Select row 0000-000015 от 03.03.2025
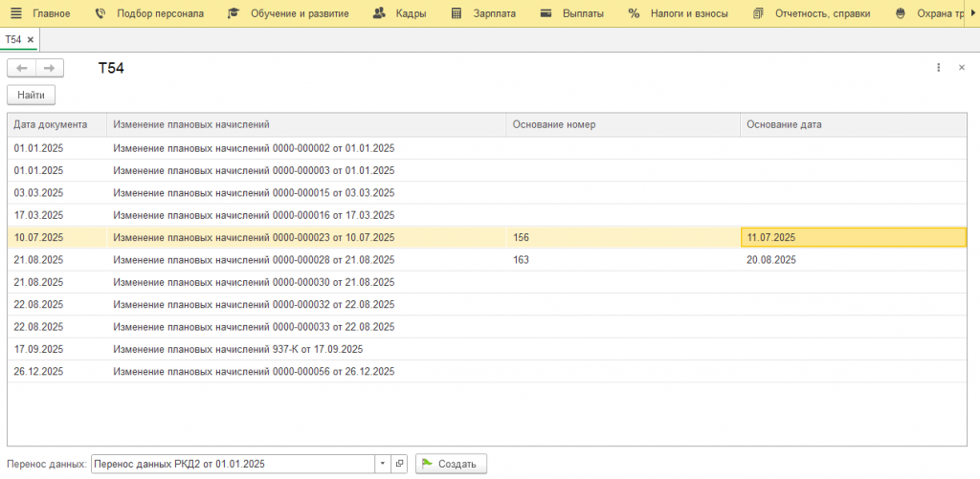Screen dimensions: 980x479 click(487, 193)
